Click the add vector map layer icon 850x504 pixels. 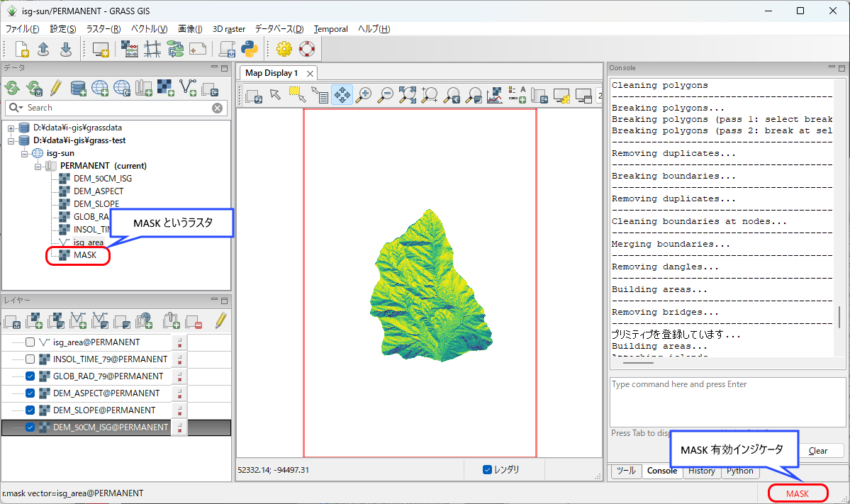coord(78,321)
